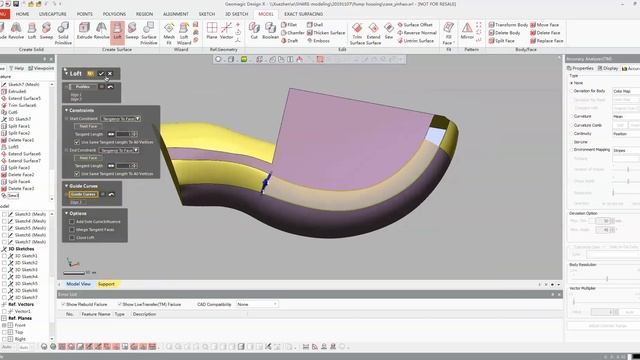640x360 pixels.
Task: Open the HOME ribbon tab
Action: coord(22,14)
